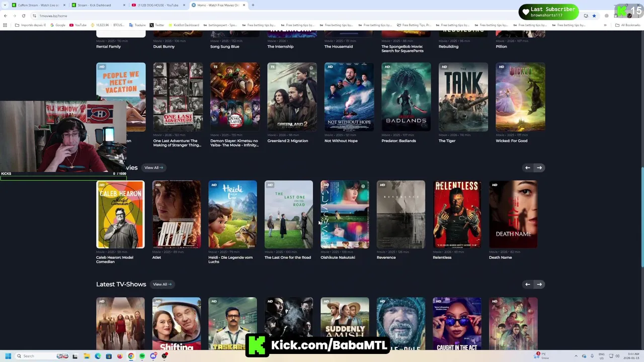The height and width of the screenshot is (362, 644).
Task: Select The Tank movie poster
Action: [x=463, y=97]
